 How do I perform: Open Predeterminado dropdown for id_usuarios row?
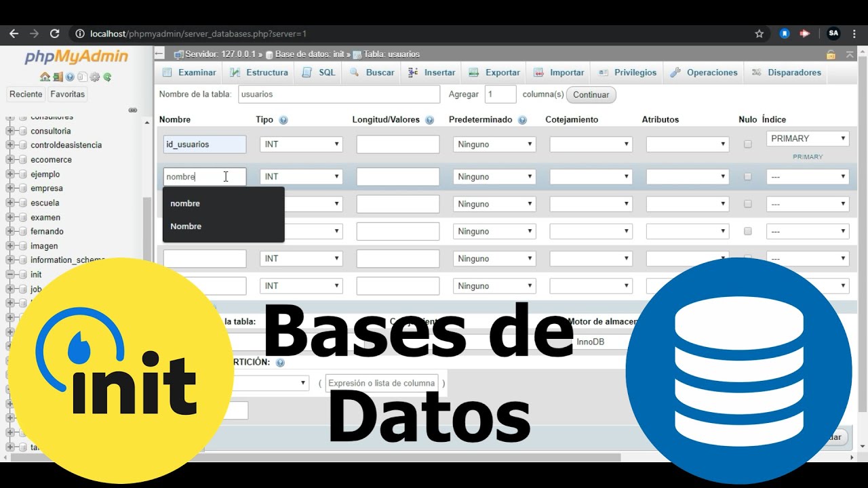494,144
